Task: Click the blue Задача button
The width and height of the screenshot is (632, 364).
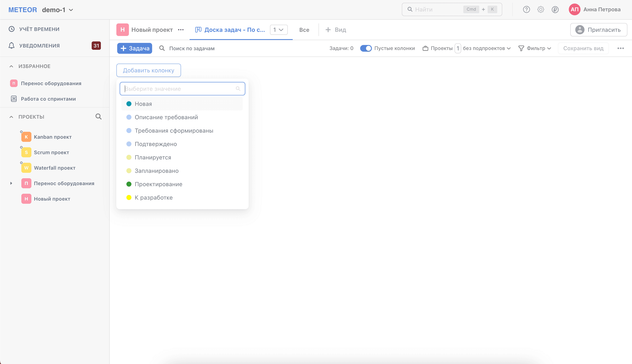Action: (135, 48)
